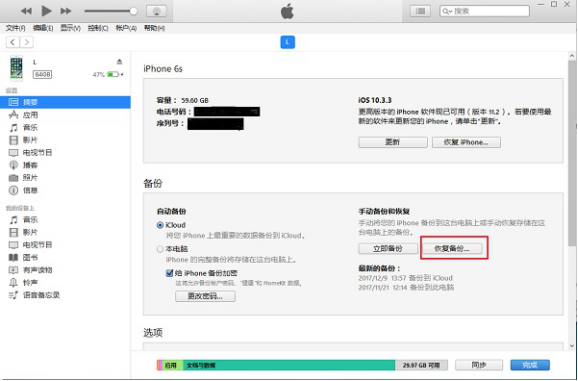Click the 文稿与数据 storage bar segment
Image resolution: width=578 pixels, height=381 pixels.
coord(289,365)
